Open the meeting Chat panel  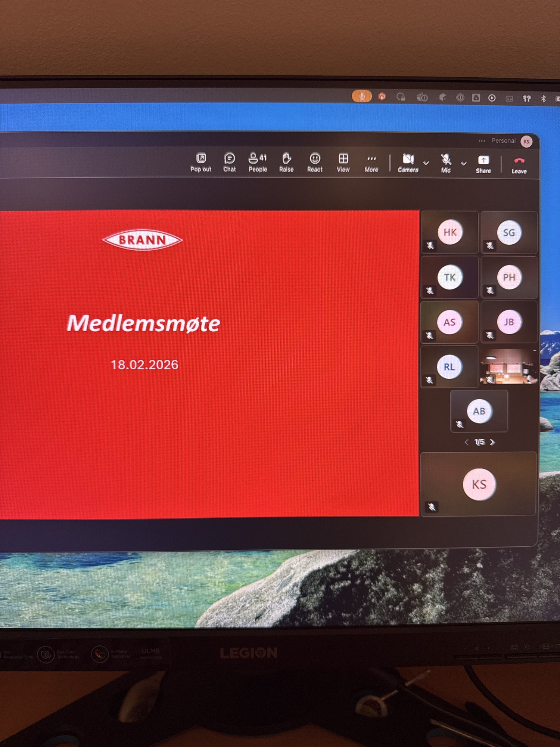pyautogui.click(x=229, y=162)
